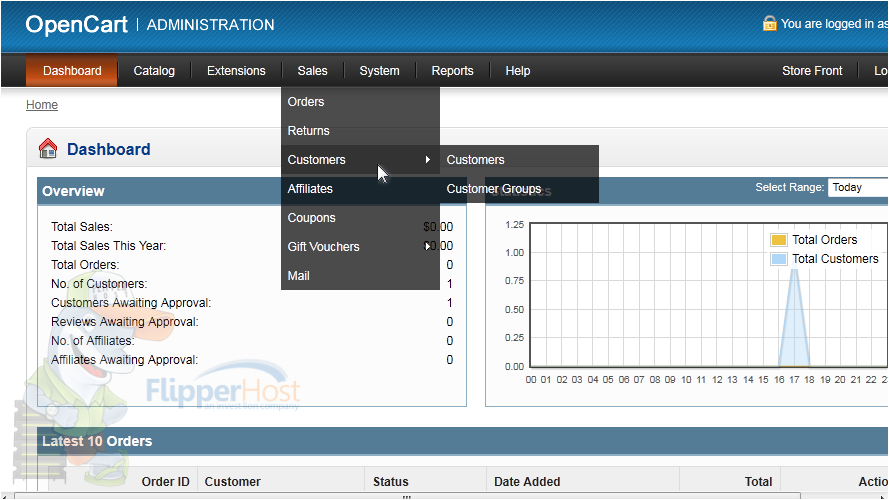Choose Customer Groups in submenu

pyautogui.click(x=519, y=189)
